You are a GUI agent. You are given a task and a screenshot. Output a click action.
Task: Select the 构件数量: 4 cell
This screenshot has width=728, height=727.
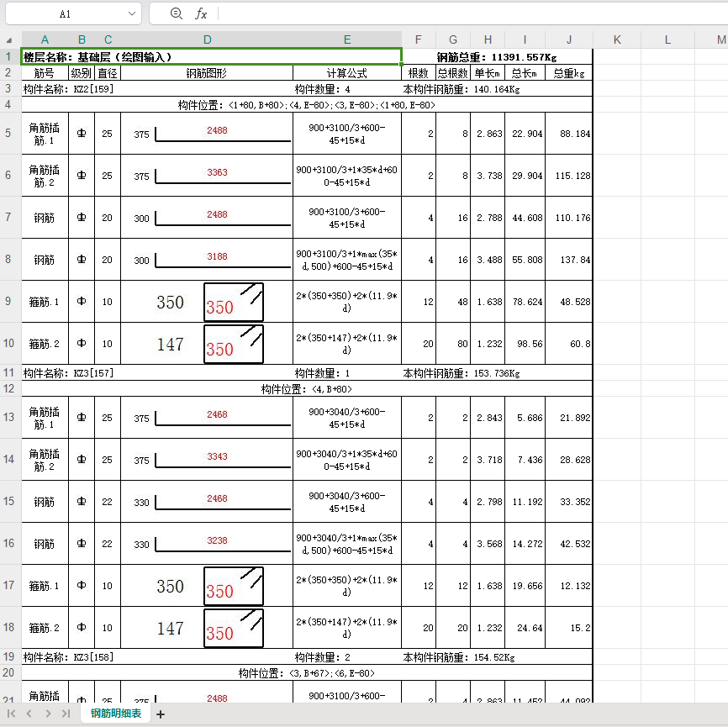(x=347, y=89)
